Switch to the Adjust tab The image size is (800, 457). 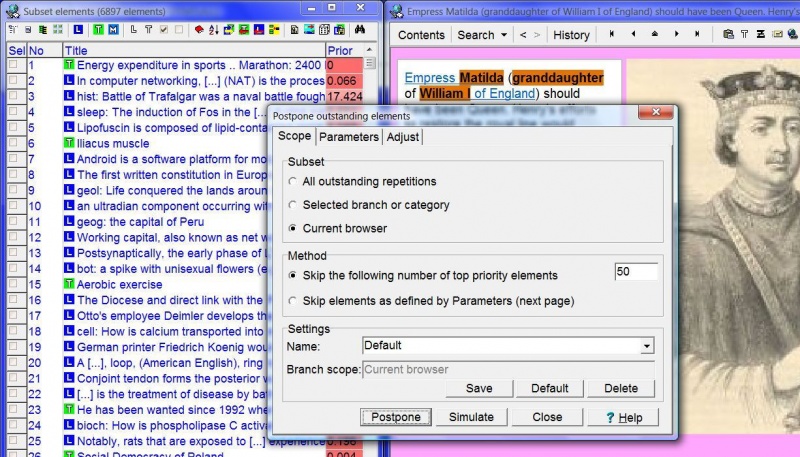pos(403,137)
